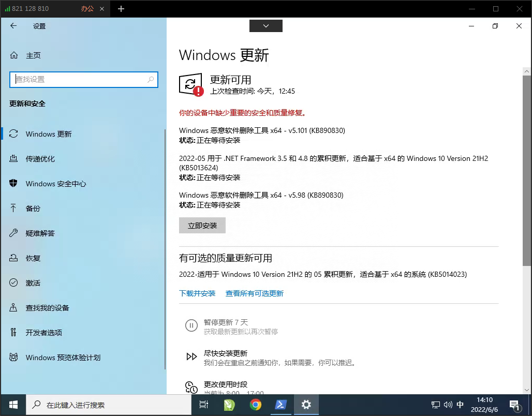
Task: Open the 传递优化 section
Action: [x=84, y=158]
